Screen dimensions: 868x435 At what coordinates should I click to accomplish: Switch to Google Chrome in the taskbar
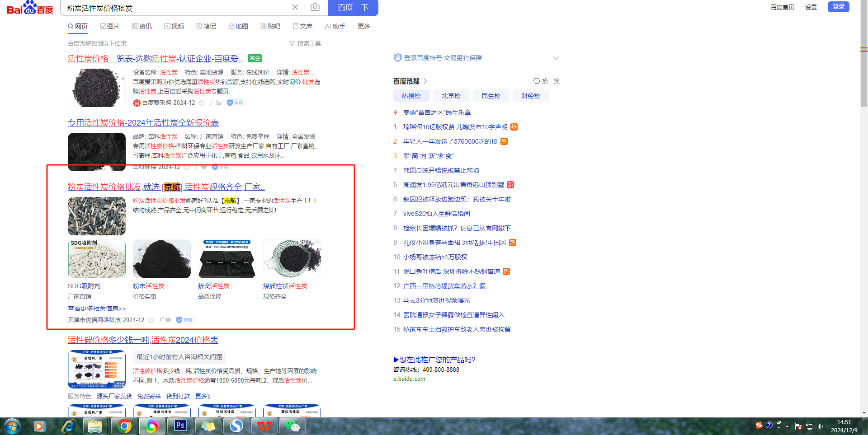pyautogui.click(x=124, y=426)
